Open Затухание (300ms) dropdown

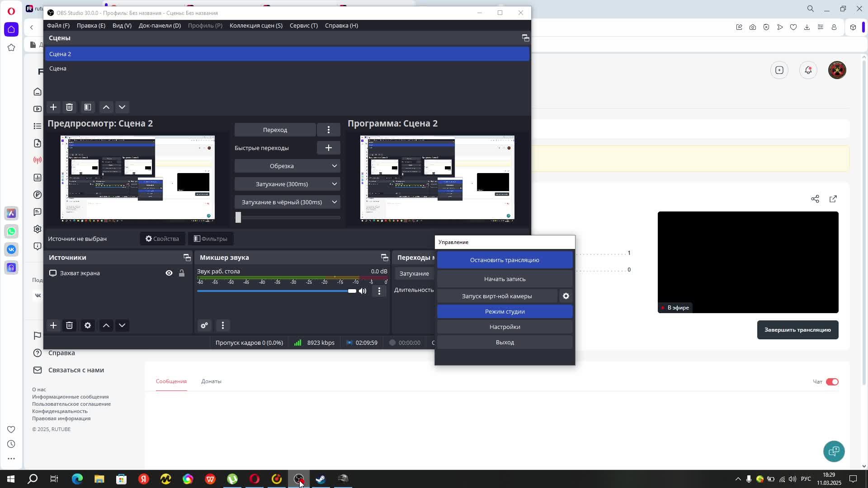[287, 184]
